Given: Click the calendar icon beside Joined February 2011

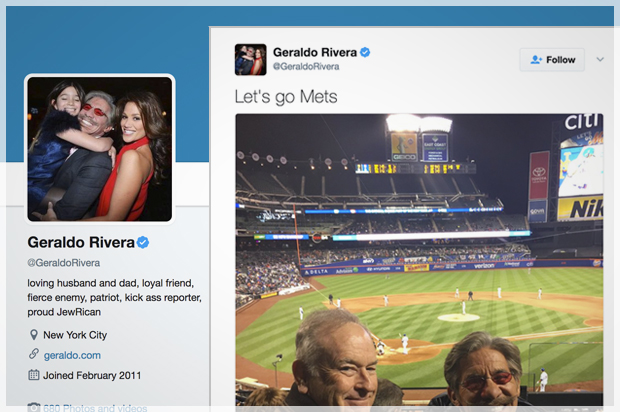Looking at the screenshot, I should [x=34, y=374].
